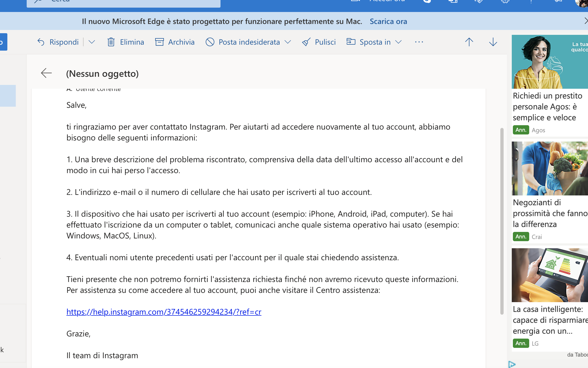Click the Rispondi reply arrow icon

(41, 42)
